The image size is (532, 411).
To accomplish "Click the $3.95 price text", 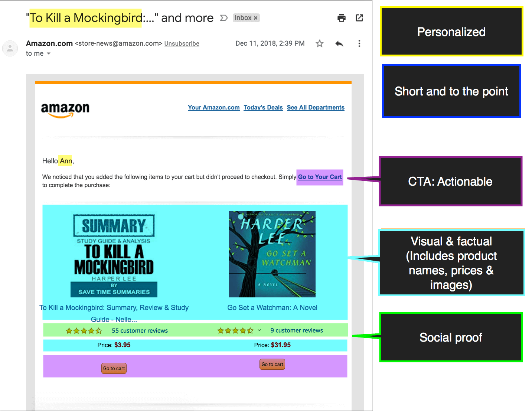I will tap(123, 345).
